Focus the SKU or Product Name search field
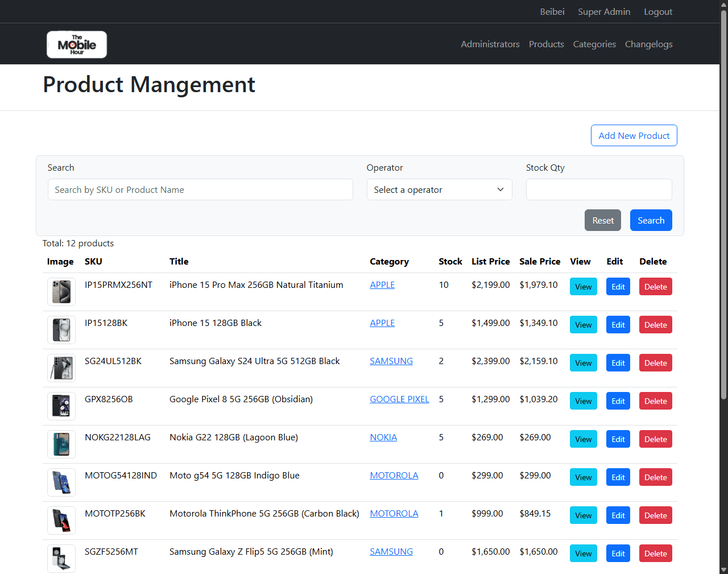The height and width of the screenshot is (574, 728). click(200, 189)
